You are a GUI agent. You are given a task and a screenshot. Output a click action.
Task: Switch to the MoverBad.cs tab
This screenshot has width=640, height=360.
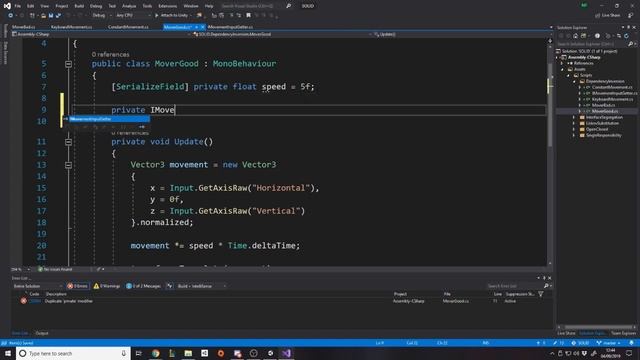(x=23, y=27)
